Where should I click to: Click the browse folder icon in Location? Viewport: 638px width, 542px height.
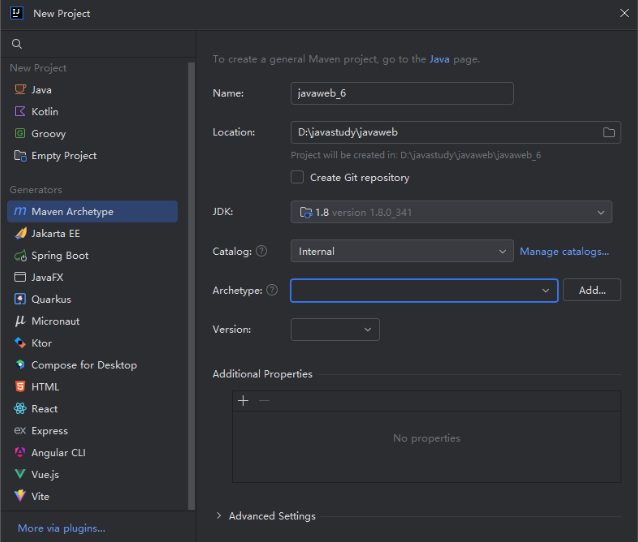tap(609, 133)
